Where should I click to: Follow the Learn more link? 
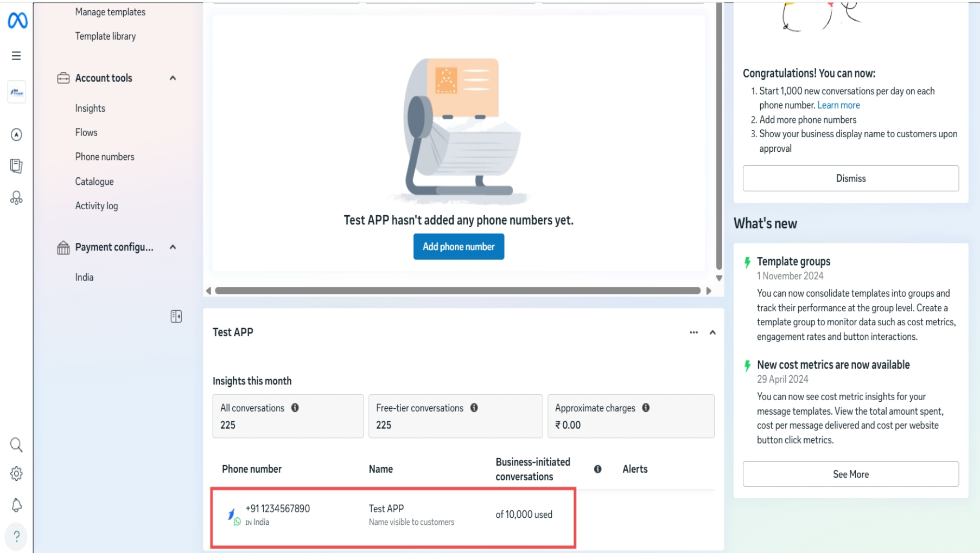[838, 105]
